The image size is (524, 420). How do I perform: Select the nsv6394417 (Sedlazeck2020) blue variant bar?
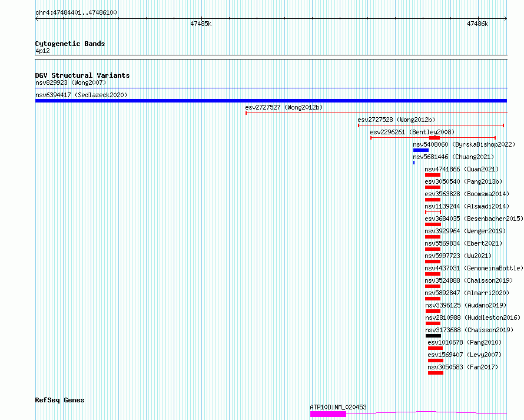[x=271, y=101]
